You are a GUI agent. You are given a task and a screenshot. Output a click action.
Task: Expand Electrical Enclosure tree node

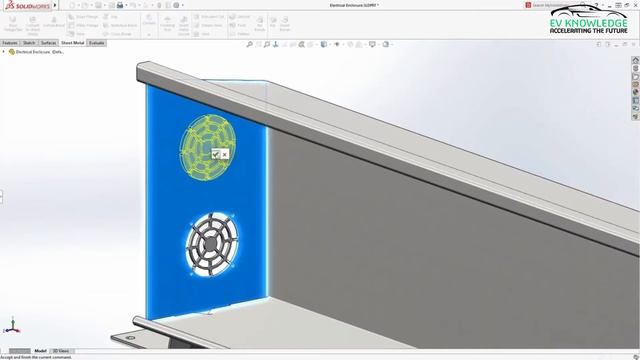pyautogui.click(x=4, y=52)
